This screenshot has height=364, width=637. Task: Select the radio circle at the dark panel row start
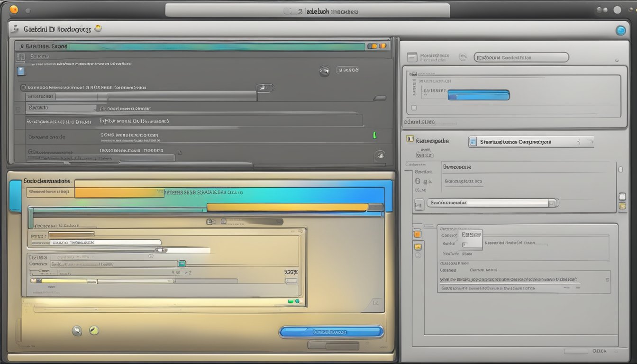coord(23,88)
